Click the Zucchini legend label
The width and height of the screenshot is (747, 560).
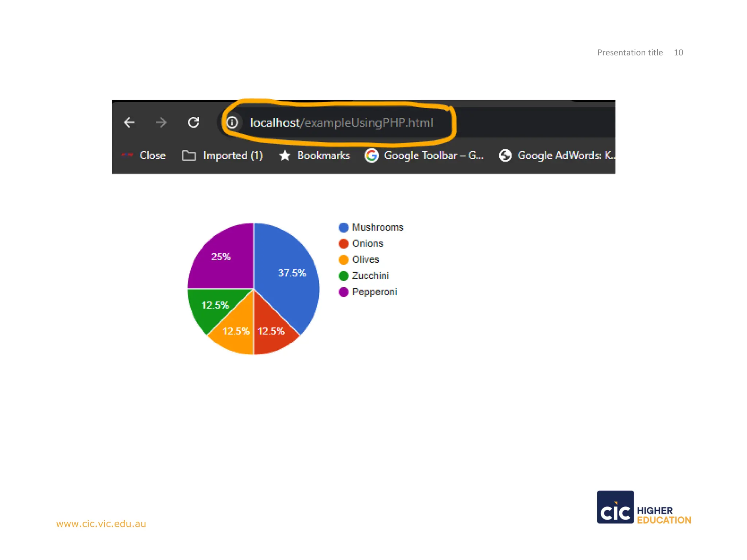(x=370, y=276)
